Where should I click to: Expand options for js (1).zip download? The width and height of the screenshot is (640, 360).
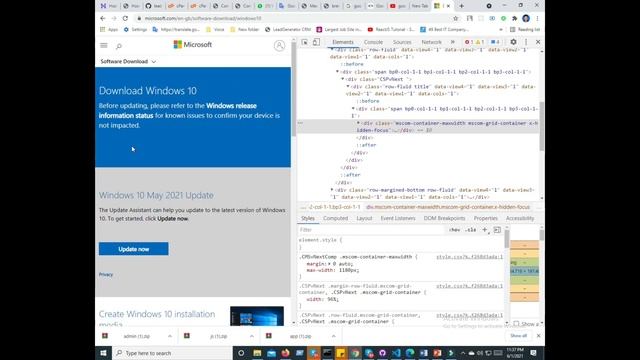252,336
